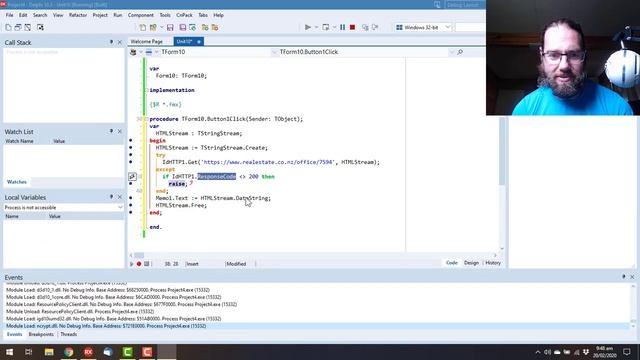Click the View Form toolbar icon
The image size is (640, 360).
28,27
